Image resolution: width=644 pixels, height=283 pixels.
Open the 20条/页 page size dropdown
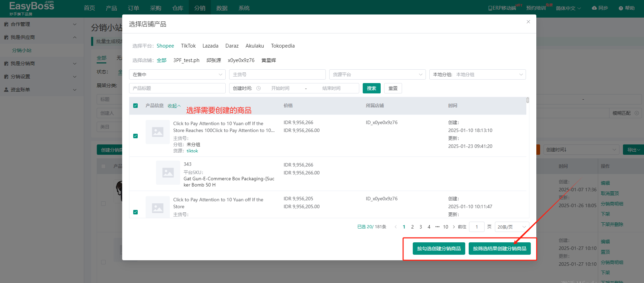(512, 227)
